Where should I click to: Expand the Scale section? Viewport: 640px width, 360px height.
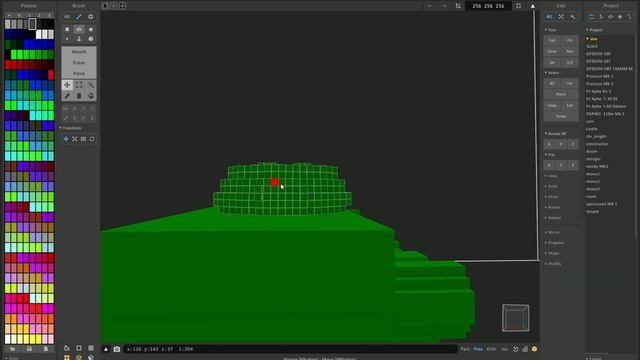click(x=551, y=186)
